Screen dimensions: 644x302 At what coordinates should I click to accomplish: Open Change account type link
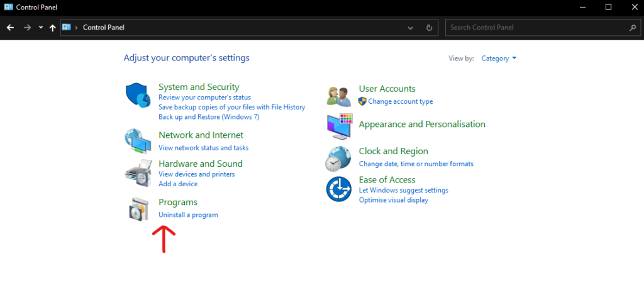tap(400, 101)
